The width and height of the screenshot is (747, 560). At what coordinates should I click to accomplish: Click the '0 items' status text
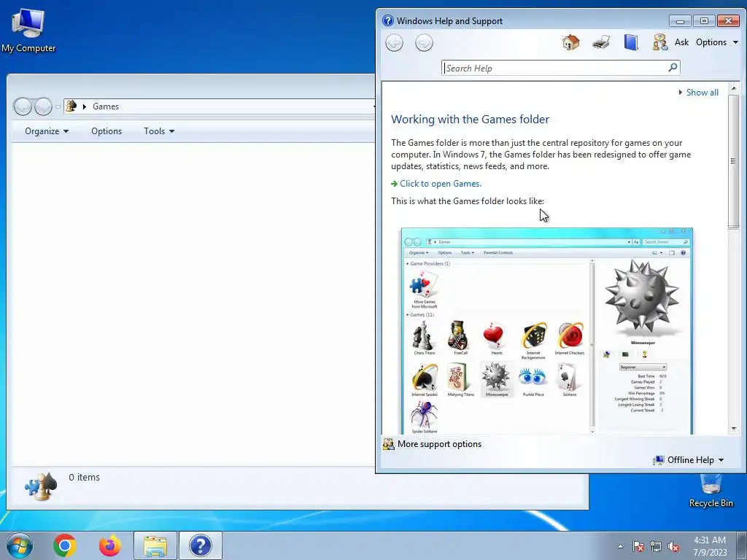[85, 477]
